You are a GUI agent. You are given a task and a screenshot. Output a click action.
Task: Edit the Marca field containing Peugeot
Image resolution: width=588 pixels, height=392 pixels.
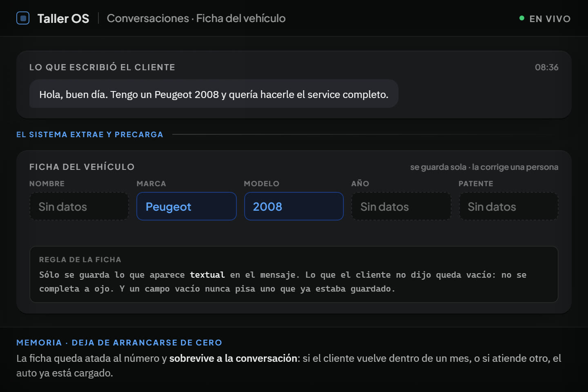point(187,207)
